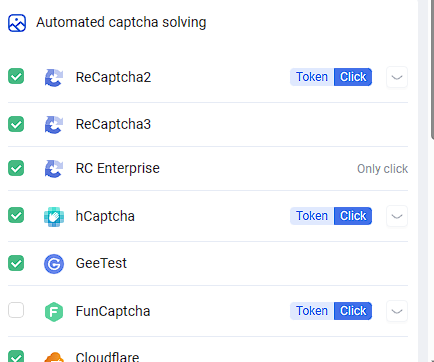
Task: Click the Automated captcha solving heading
Action: tap(121, 23)
